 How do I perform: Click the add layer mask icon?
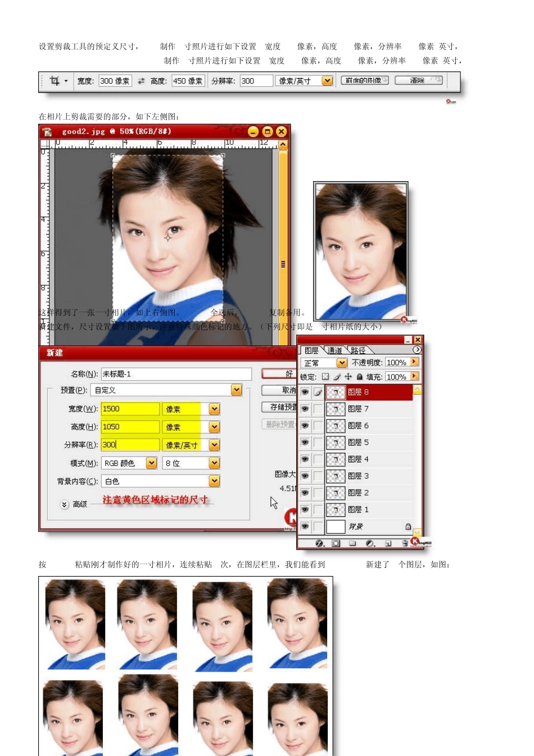coord(336,543)
